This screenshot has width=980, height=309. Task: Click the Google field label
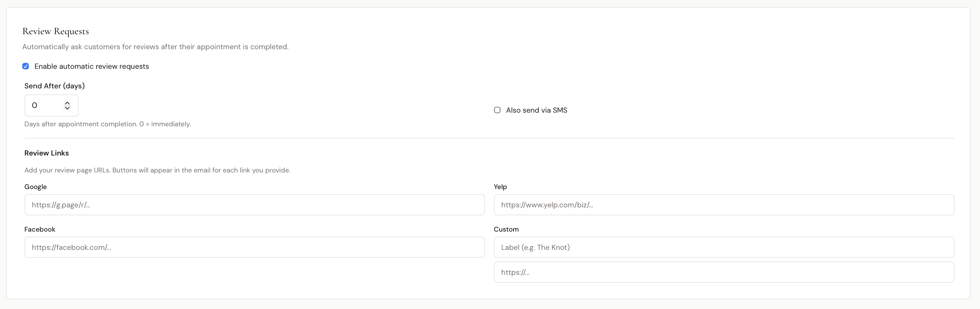click(35, 187)
